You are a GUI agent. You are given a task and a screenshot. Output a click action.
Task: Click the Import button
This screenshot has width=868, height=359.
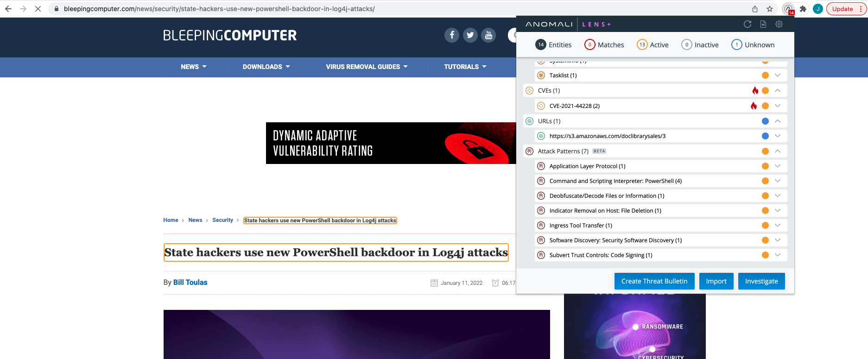pos(716,281)
